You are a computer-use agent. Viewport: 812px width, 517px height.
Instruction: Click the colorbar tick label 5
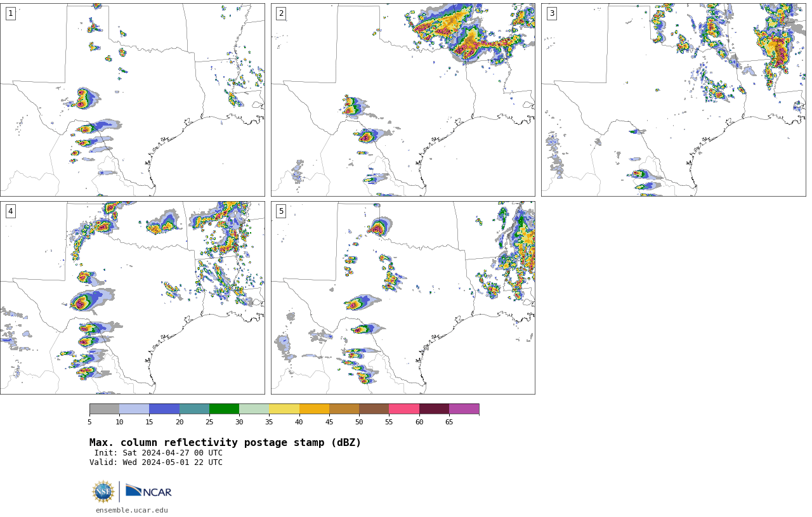(89, 422)
